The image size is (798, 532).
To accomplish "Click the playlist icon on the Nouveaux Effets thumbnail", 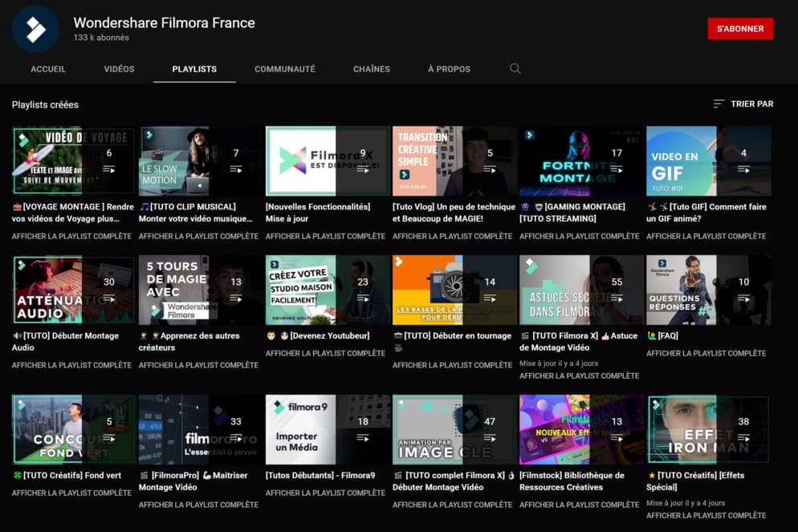I will 617,438.
